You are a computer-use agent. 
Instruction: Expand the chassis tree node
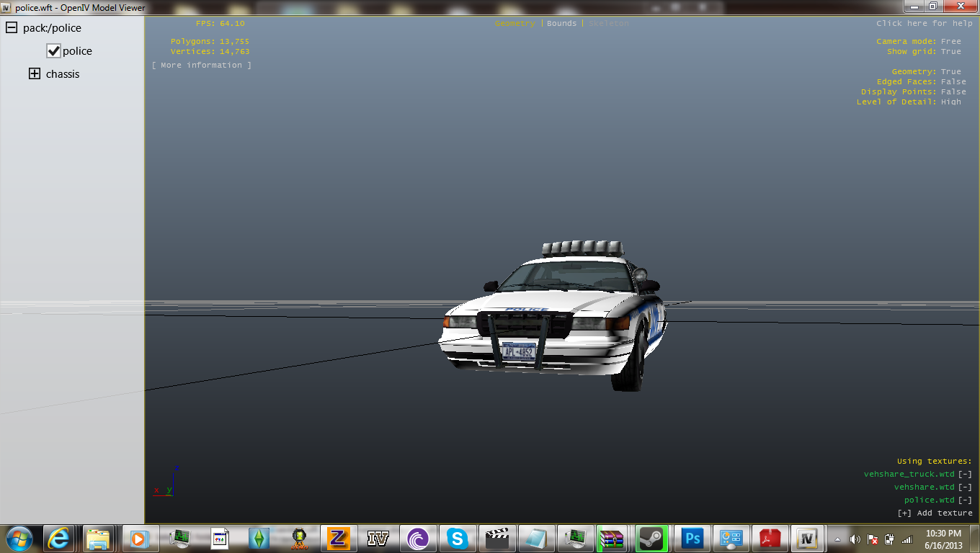click(35, 74)
